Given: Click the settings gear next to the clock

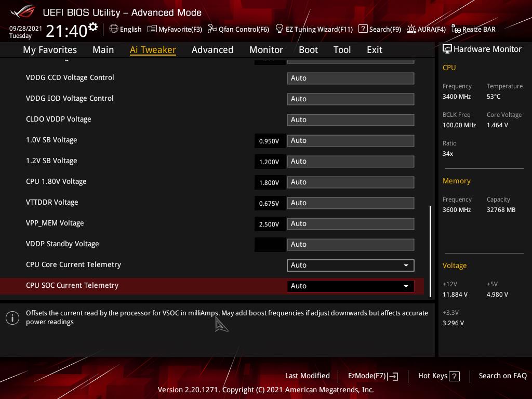Looking at the screenshot, I should pyautogui.click(x=93, y=27).
